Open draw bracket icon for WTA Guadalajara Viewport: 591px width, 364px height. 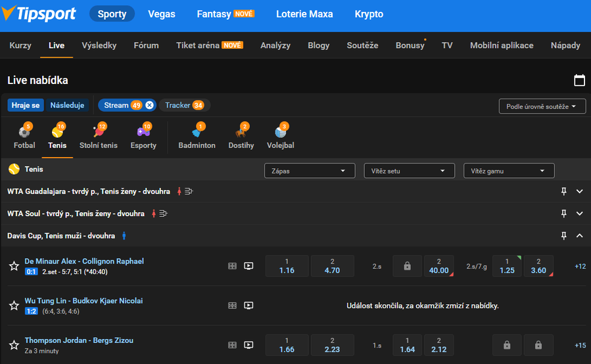pyautogui.click(x=189, y=191)
